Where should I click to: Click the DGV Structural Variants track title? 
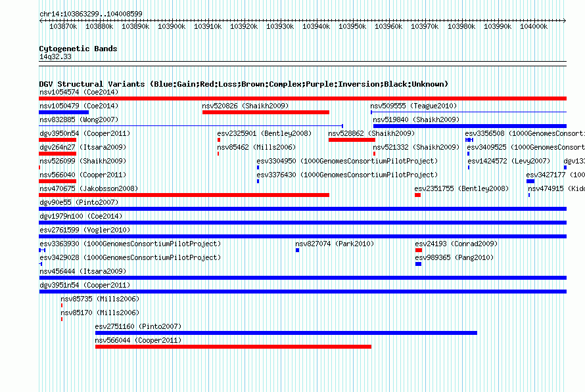[x=243, y=84]
